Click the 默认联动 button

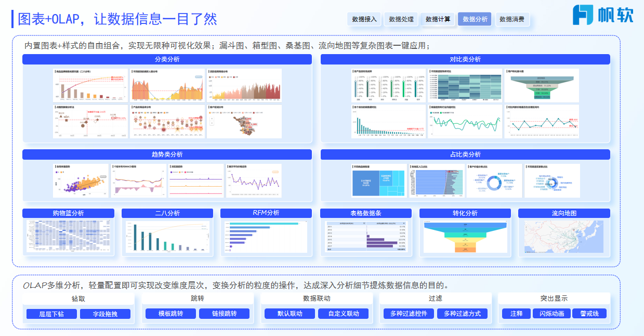point(290,314)
